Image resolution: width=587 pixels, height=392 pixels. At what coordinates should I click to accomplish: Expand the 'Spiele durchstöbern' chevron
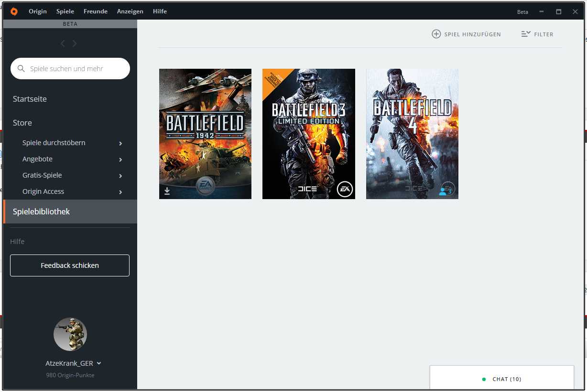pos(120,143)
